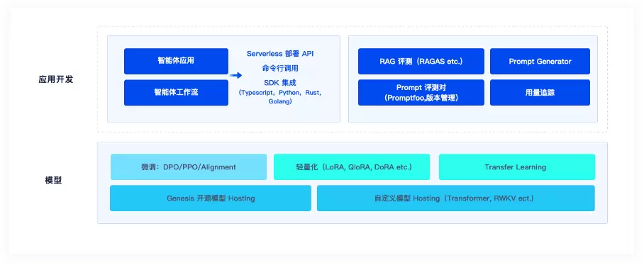Click the Serverless 部署 API text
This screenshot has height=265, width=644.
[280, 54]
